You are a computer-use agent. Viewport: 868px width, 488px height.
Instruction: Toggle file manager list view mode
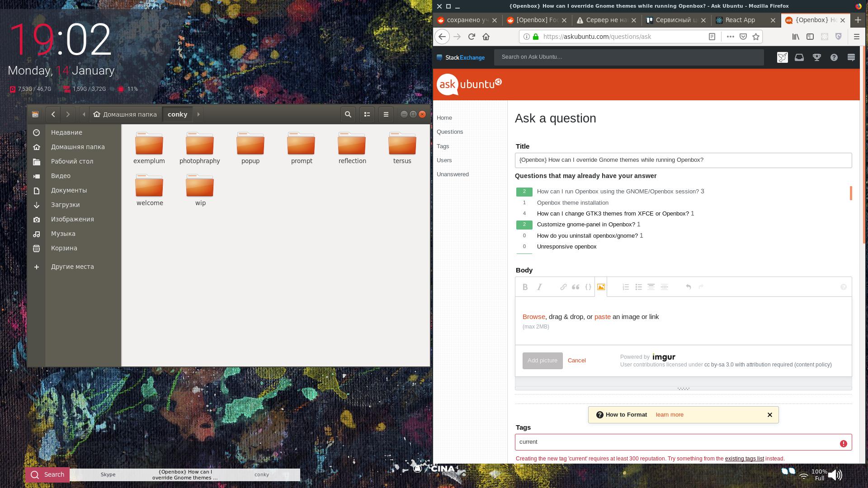tap(367, 114)
